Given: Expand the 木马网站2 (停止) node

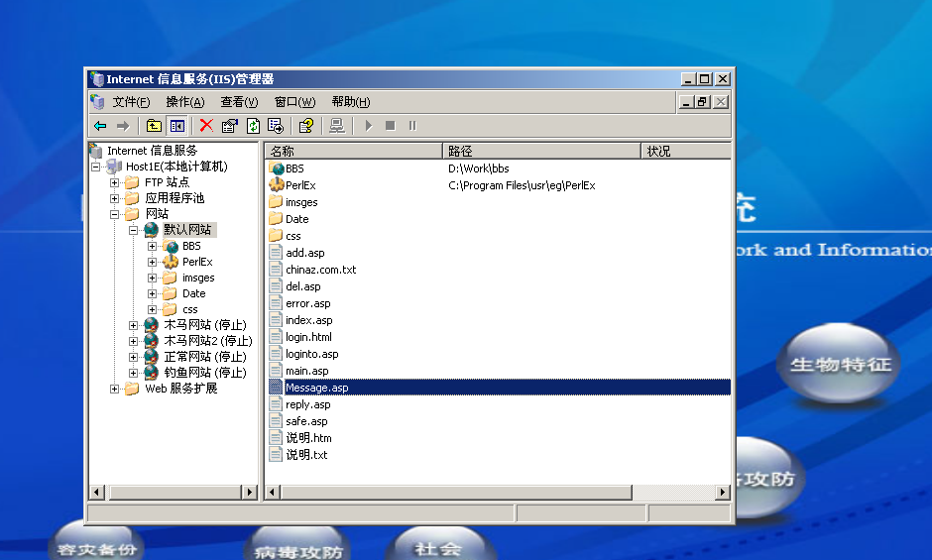Looking at the screenshot, I should pyautogui.click(x=134, y=341).
